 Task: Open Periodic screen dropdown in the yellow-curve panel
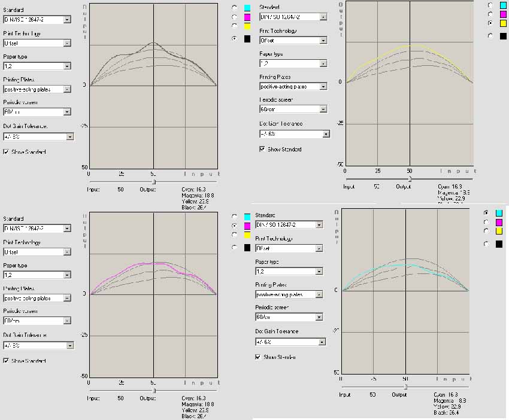[x=323, y=109]
